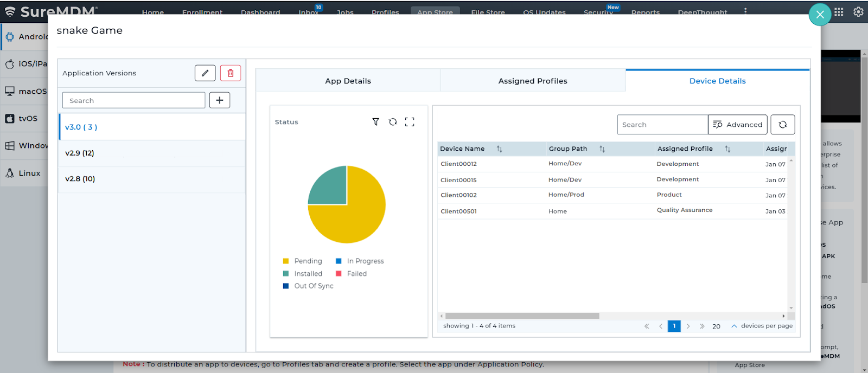Go to last page of devices
Image resolution: width=868 pixels, height=373 pixels.
tap(702, 326)
